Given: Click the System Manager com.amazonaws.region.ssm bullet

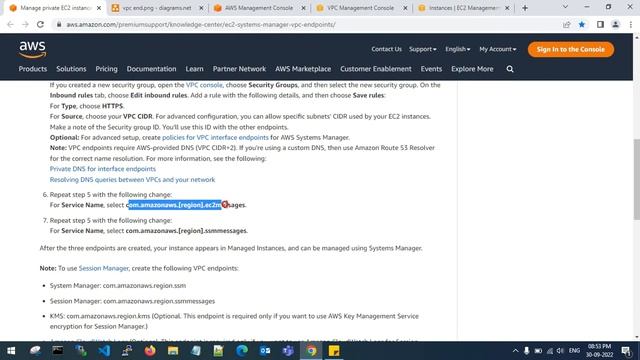Looking at the screenshot, I should pyautogui.click(x=118, y=286).
